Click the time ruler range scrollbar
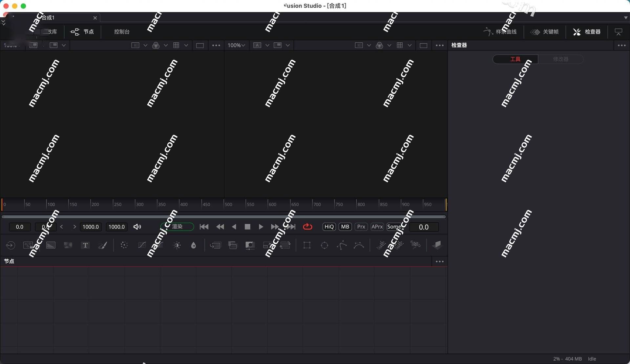 223,217
